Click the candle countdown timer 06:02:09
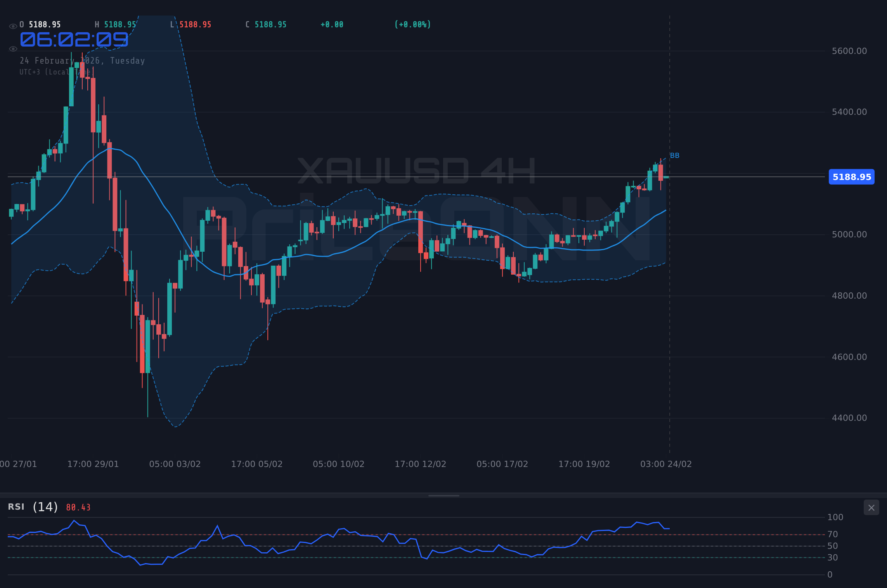This screenshot has width=887, height=588. pyautogui.click(x=74, y=40)
